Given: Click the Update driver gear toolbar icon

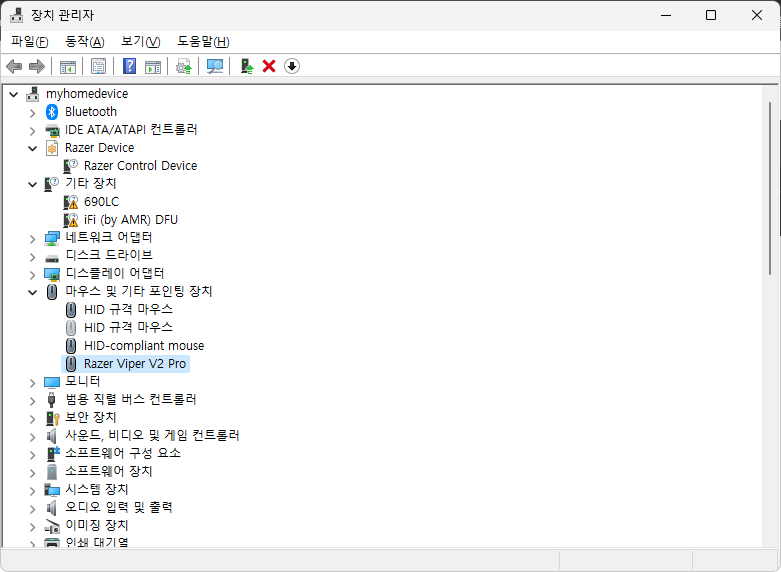Looking at the screenshot, I should pos(184,66).
